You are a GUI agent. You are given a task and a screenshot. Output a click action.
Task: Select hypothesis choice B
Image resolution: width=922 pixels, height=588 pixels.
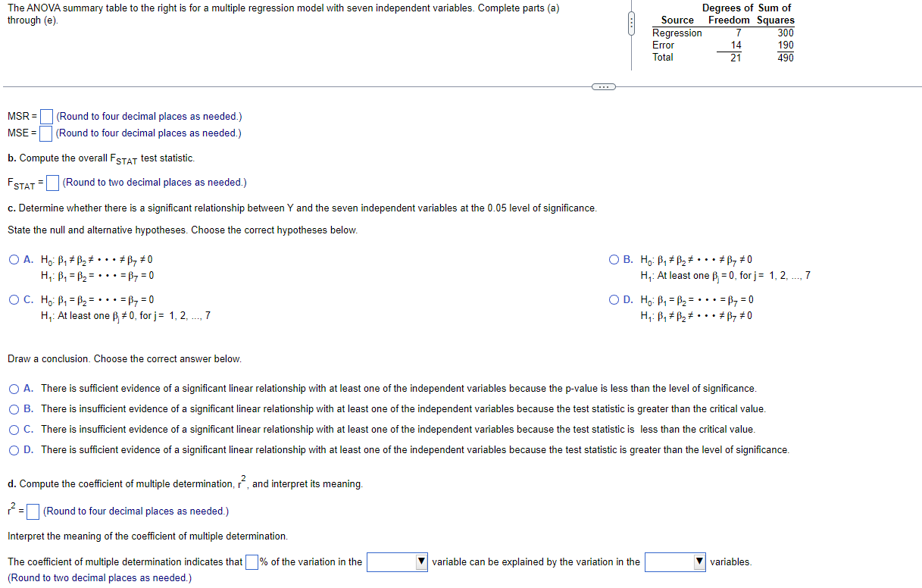point(612,259)
